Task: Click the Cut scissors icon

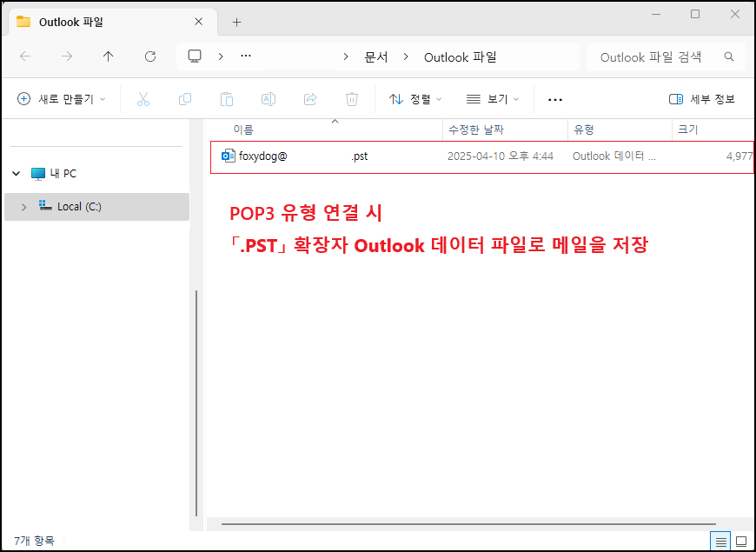Action: 143,99
